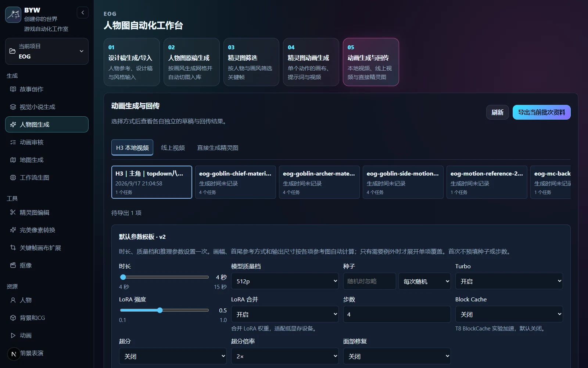Open the Block Cache 关闭 dropdown
588x368 pixels.
pyautogui.click(x=509, y=314)
